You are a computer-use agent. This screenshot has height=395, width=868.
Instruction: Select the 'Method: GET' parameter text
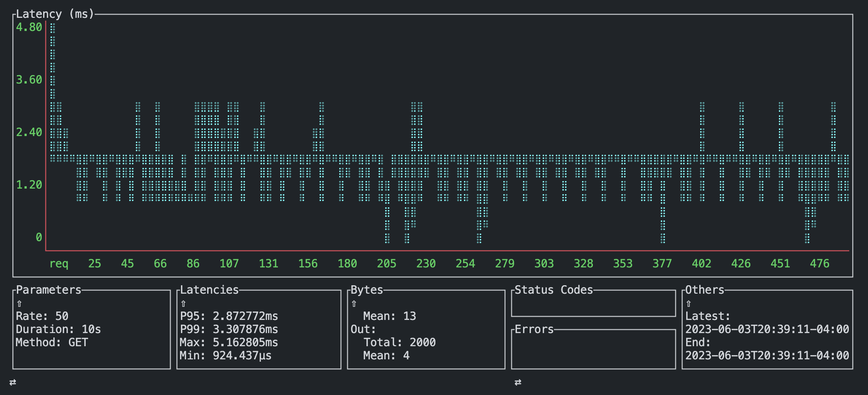click(x=52, y=342)
